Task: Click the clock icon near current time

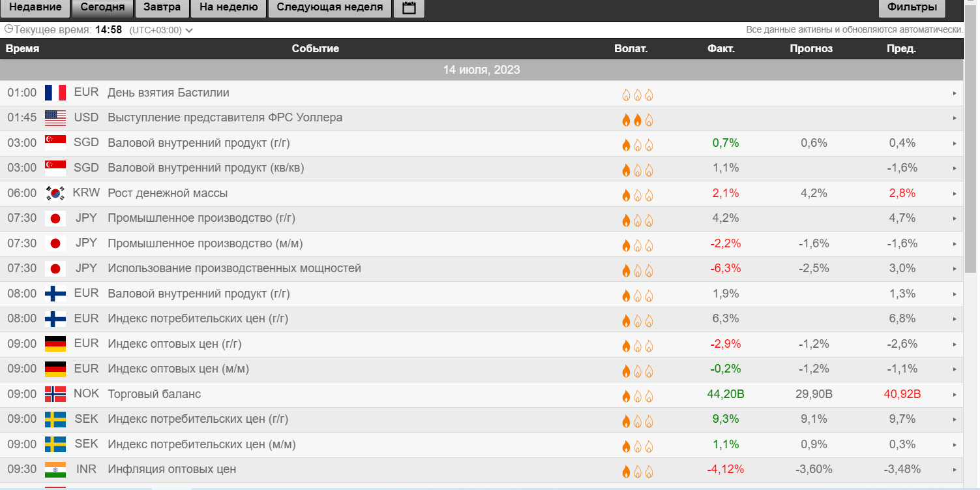Action: tap(8, 29)
